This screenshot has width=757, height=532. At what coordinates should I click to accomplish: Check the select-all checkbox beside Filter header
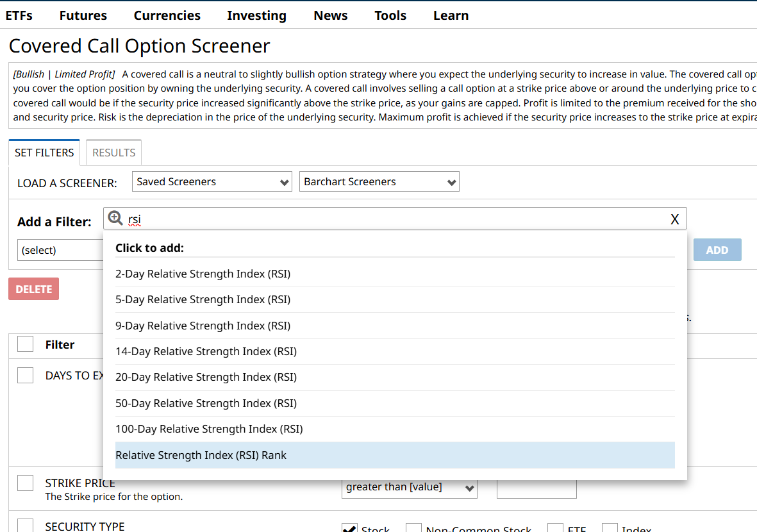[25, 344]
